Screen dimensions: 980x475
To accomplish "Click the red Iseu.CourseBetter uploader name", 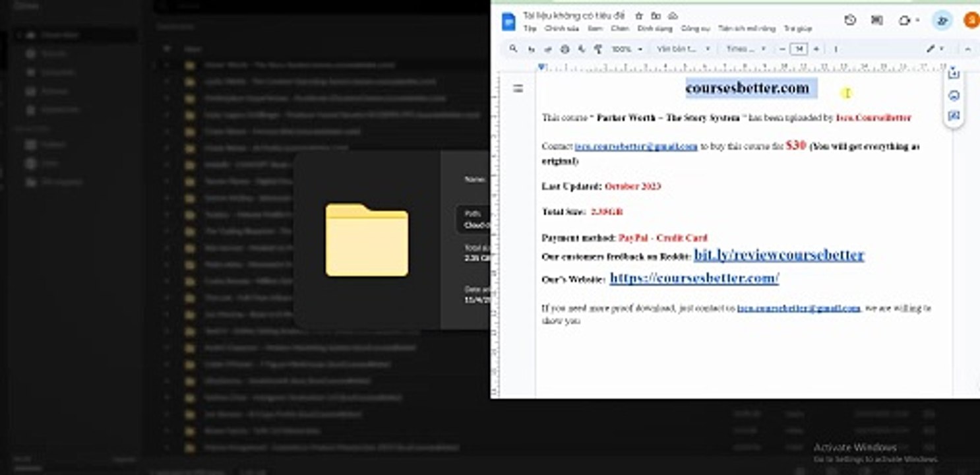I will [873, 118].
